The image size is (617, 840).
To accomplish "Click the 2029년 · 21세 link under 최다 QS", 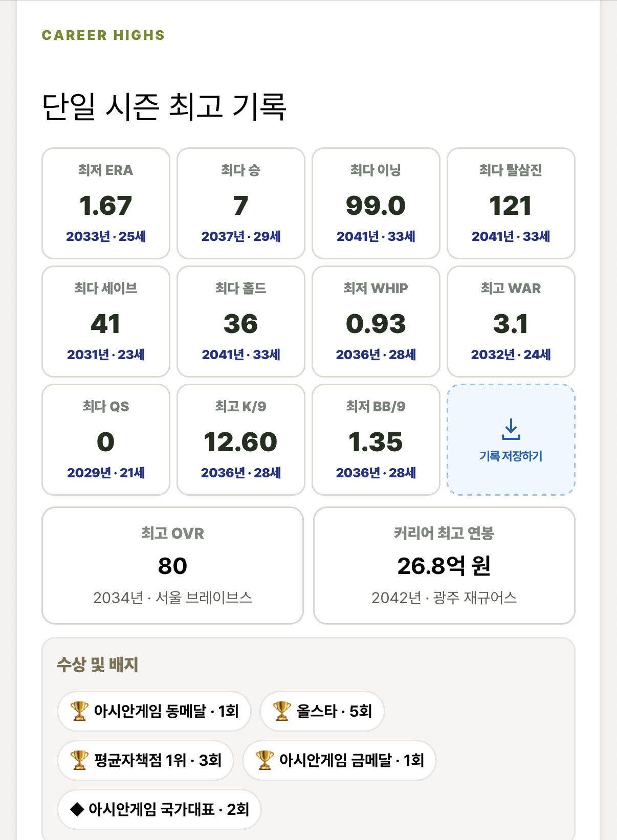I will pos(106,473).
